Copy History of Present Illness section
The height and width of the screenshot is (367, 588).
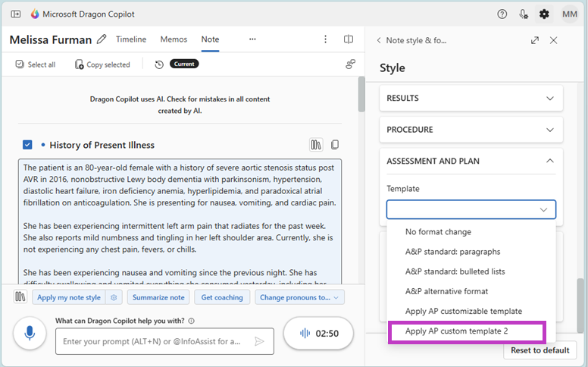point(335,145)
